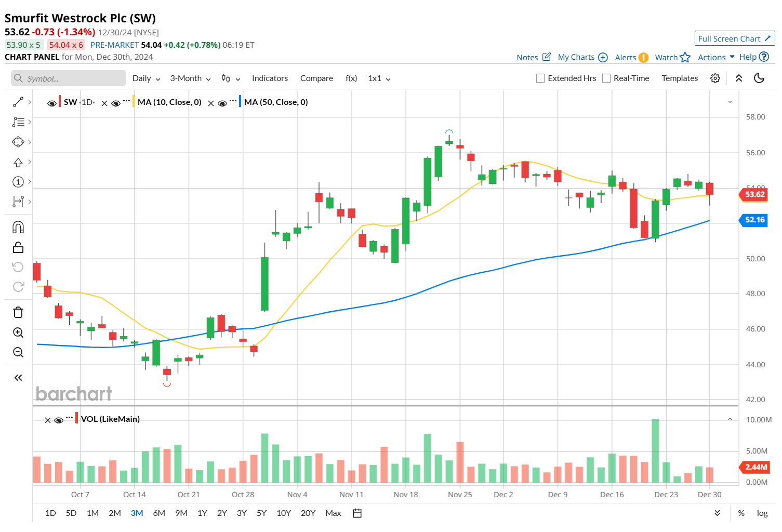Open chart settings gear icon
The width and height of the screenshot is (782, 532).
715,78
